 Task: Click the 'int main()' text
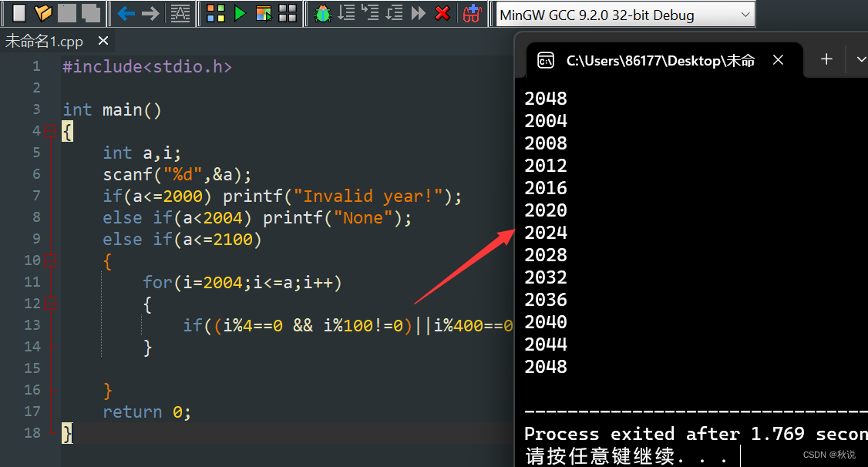point(112,110)
